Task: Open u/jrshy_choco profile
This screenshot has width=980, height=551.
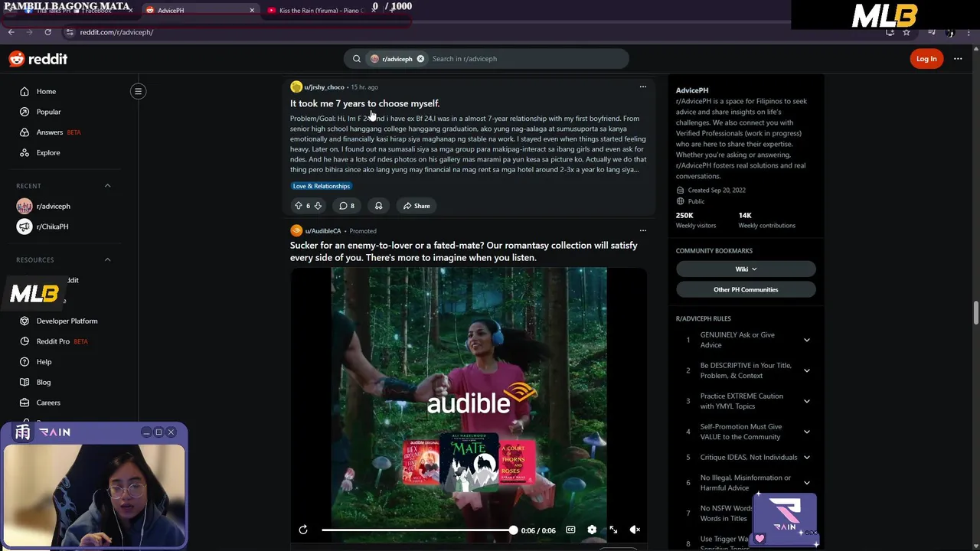Action: (x=324, y=87)
